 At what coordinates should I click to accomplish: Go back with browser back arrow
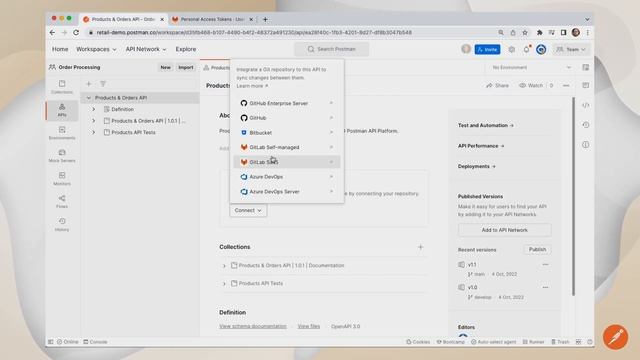pos(52,32)
